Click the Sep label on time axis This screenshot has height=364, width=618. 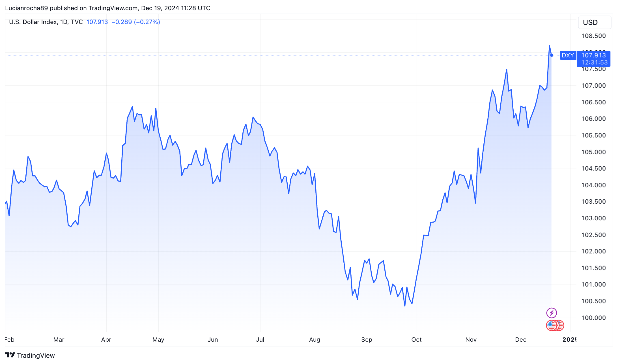pyautogui.click(x=367, y=340)
